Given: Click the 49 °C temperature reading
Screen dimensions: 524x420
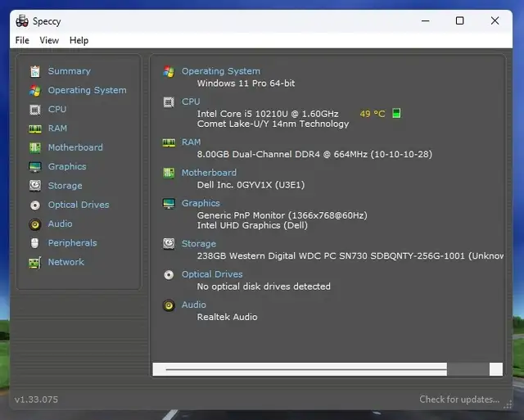Looking at the screenshot, I should click(373, 114).
